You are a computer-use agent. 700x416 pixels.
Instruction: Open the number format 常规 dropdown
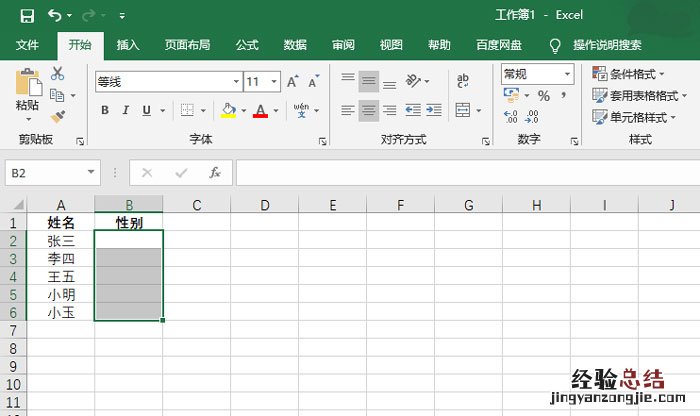click(567, 74)
